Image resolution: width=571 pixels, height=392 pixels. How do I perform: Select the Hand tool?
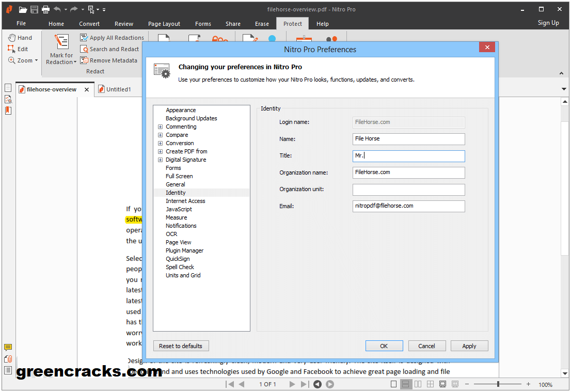point(20,38)
